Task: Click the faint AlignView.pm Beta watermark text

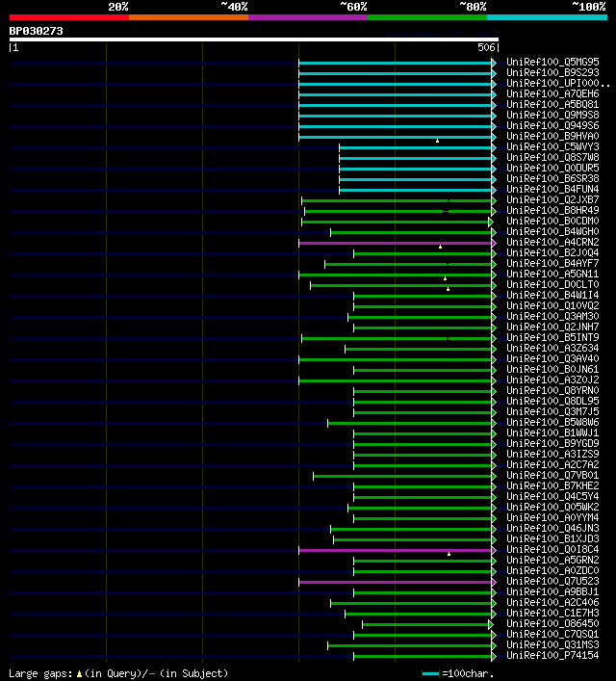Action: pyautogui.click(x=442, y=33)
